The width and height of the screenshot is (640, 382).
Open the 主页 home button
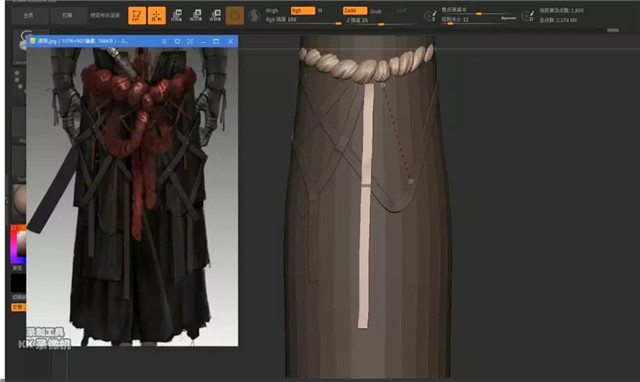(28, 16)
